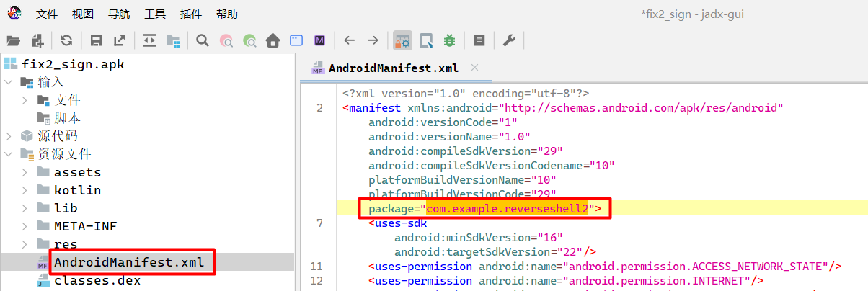This screenshot has height=291, width=868.
Task: Click the green bug debugger icon
Action: (449, 40)
